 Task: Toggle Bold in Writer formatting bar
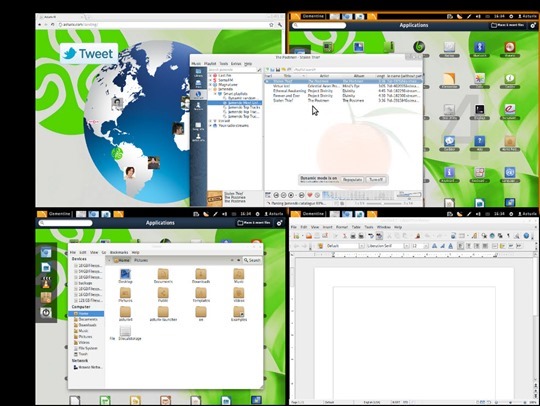click(x=434, y=246)
